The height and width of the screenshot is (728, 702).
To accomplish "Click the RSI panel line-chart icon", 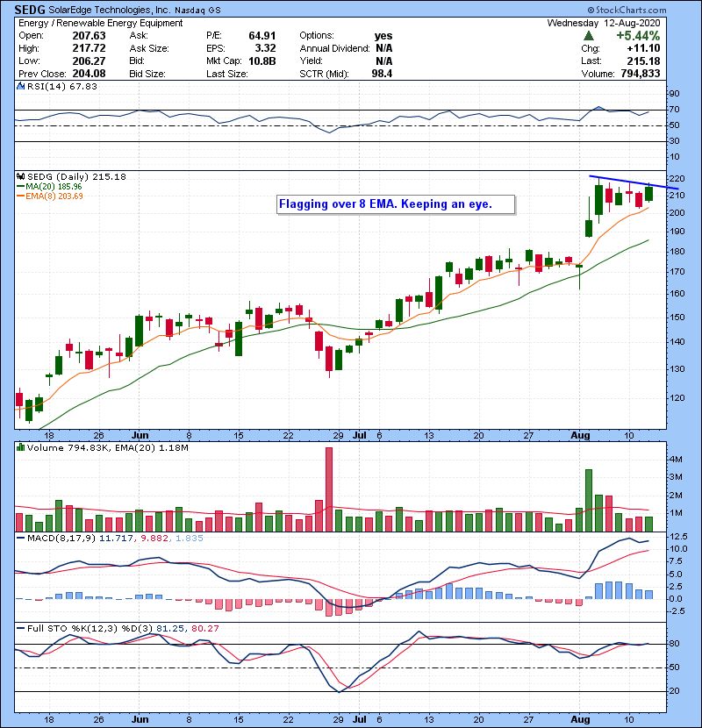I will click(x=21, y=86).
